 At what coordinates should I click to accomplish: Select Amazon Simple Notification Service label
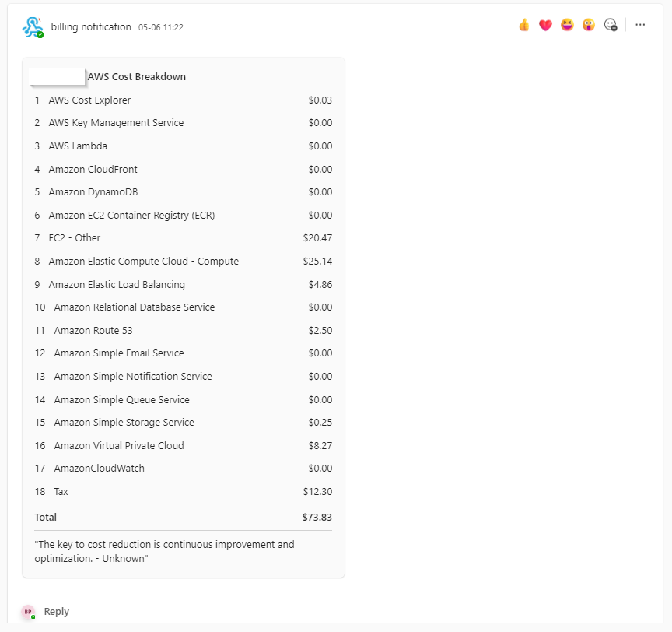pos(133,377)
